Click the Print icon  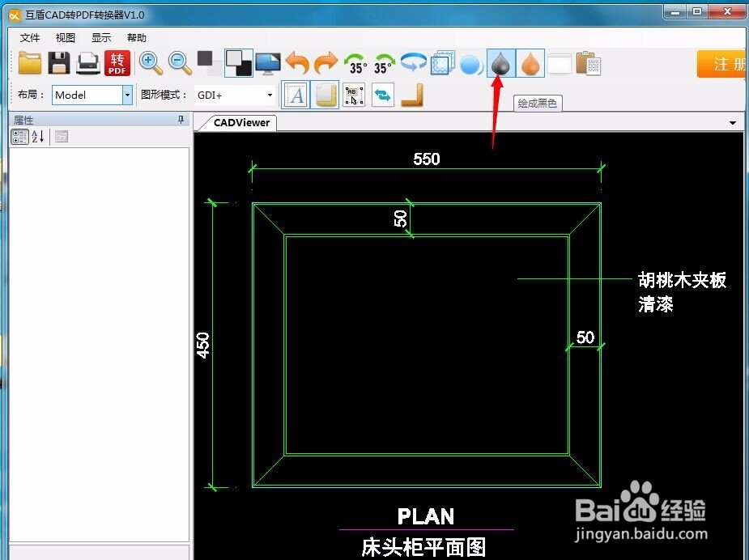(x=88, y=63)
